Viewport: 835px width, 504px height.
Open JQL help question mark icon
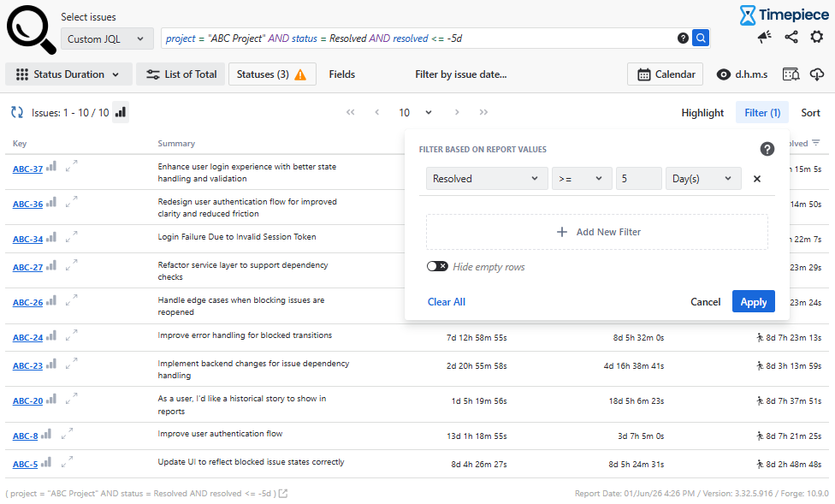tap(683, 38)
